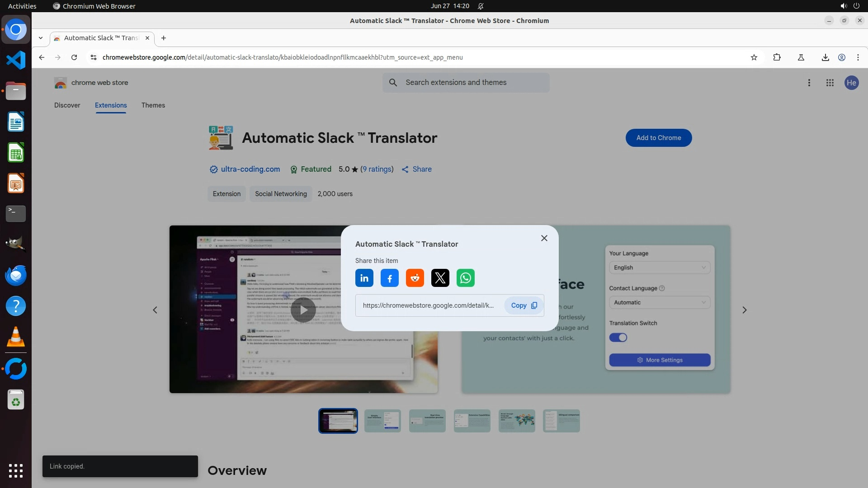868x488 pixels.
Task: Share via WhatsApp icon
Action: tap(465, 278)
